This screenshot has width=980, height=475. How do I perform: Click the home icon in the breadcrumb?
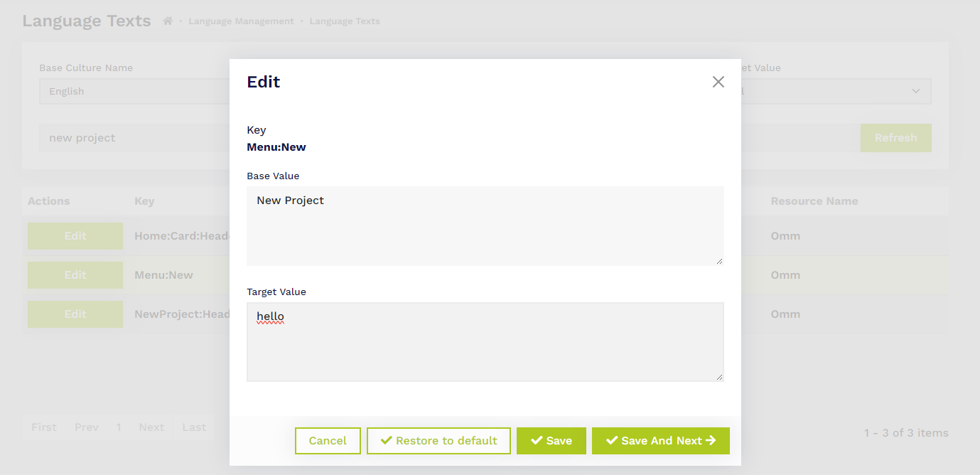click(x=168, y=21)
